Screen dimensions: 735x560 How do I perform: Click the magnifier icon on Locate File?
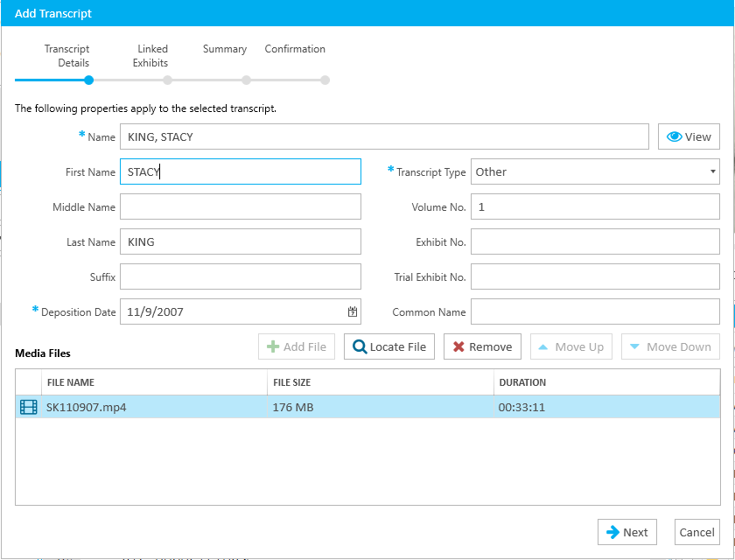tap(360, 346)
